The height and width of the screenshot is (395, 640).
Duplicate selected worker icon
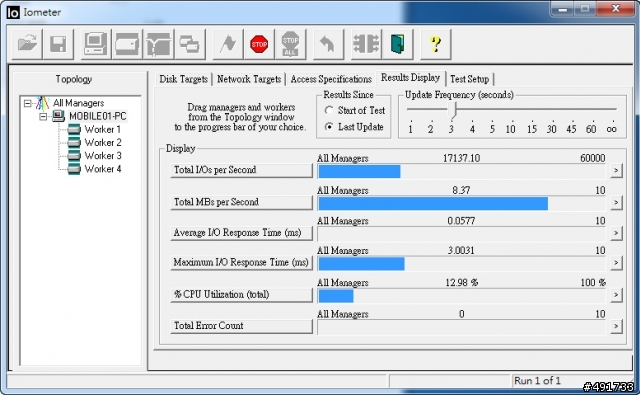pyautogui.click(x=190, y=44)
